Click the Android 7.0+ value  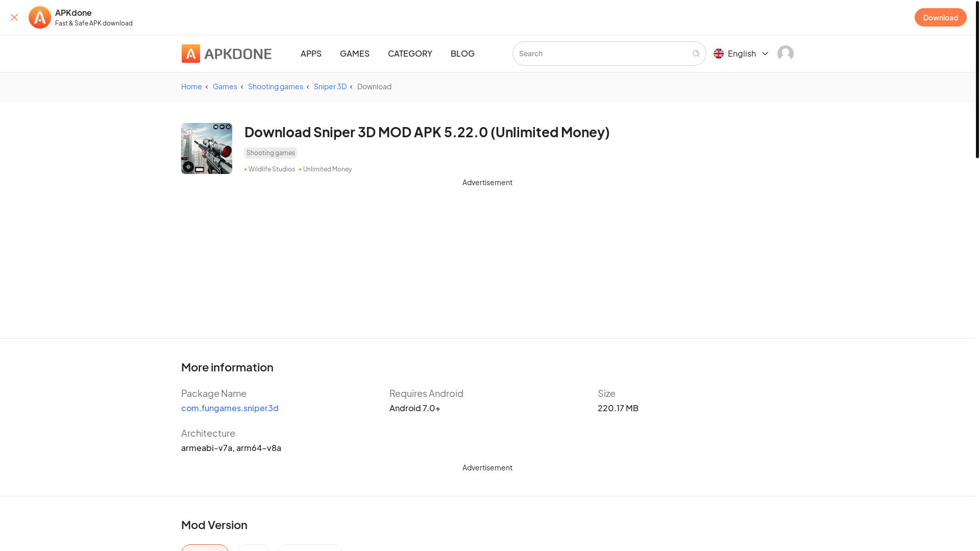[x=415, y=408]
